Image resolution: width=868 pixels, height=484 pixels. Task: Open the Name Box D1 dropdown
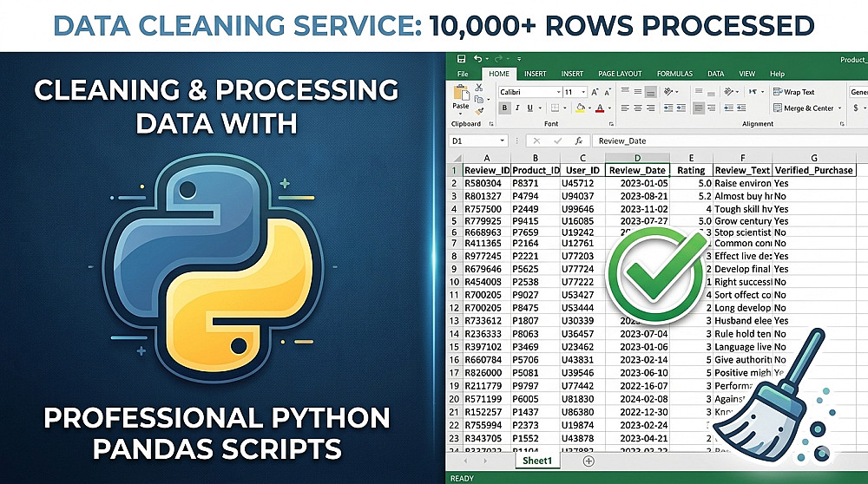[x=502, y=141]
